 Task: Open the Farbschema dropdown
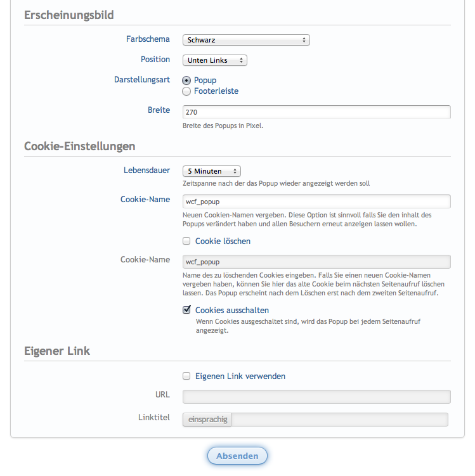pyautogui.click(x=246, y=40)
